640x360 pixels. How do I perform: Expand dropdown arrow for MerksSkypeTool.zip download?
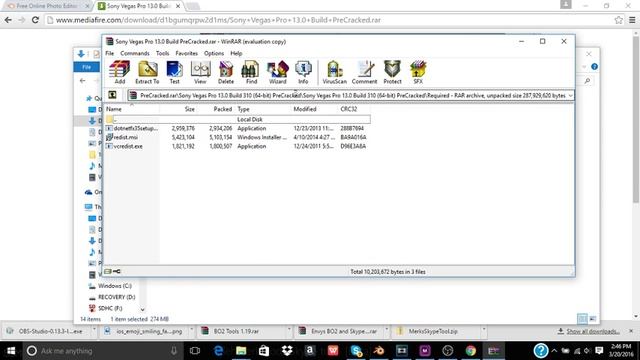click(x=483, y=330)
